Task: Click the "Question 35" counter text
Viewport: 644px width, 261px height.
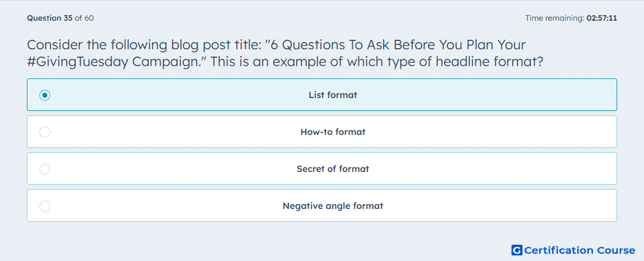Action: pos(50,18)
